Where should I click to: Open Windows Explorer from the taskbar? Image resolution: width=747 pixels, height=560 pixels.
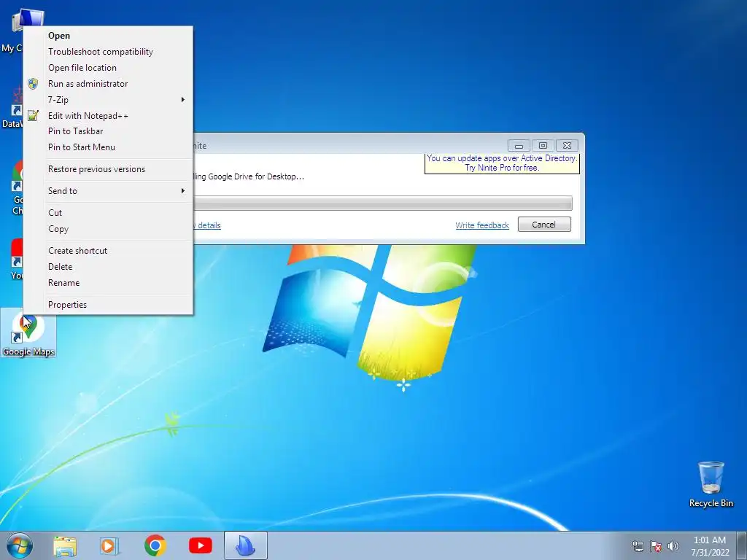tap(65, 546)
